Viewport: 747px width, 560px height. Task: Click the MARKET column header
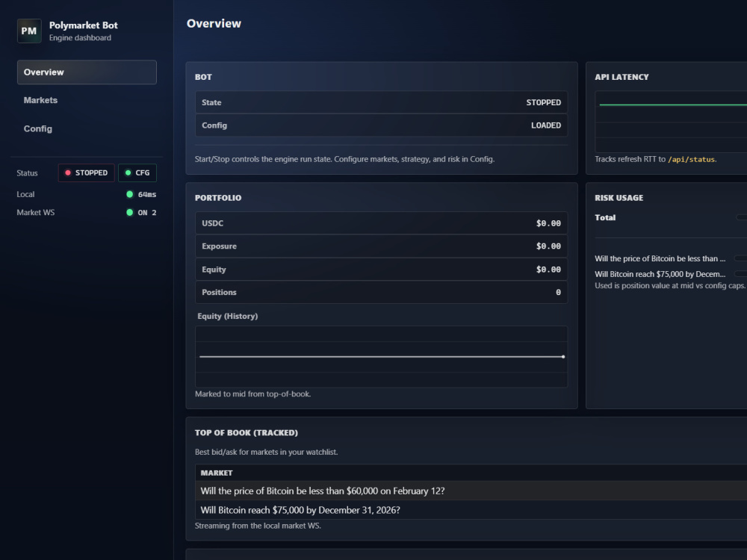[217, 473]
